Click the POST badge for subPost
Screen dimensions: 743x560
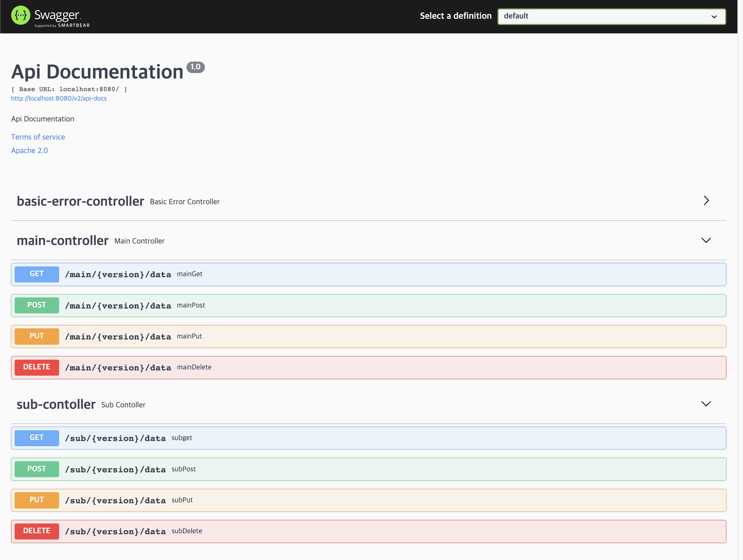point(37,469)
